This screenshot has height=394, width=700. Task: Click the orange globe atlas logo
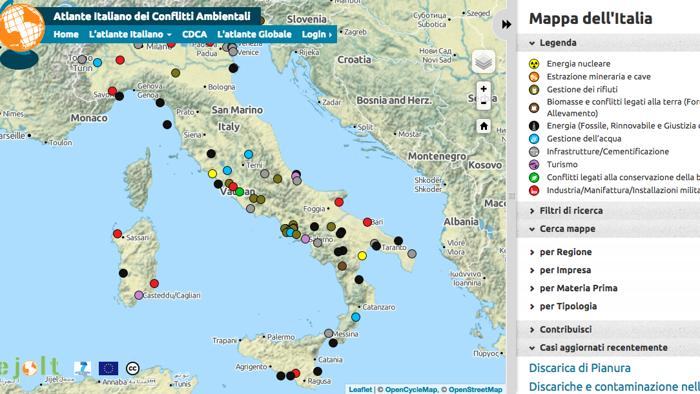pos(21,28)
